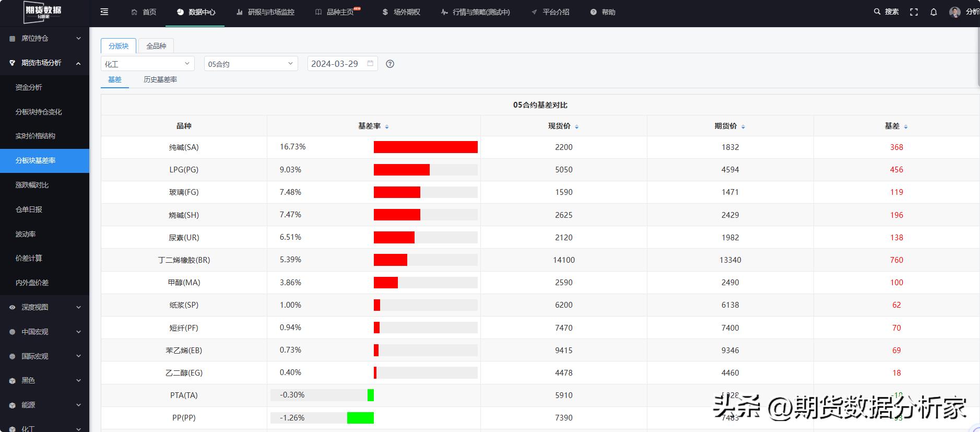
Task: Click the 2024-03-29 date input field
Action: pos(335,64)
